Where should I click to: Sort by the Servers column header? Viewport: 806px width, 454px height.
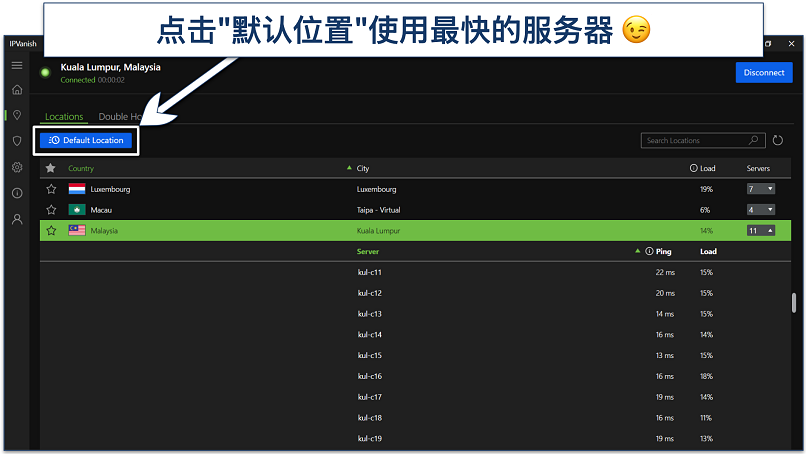pyautogui.click(x=758, y=168)
